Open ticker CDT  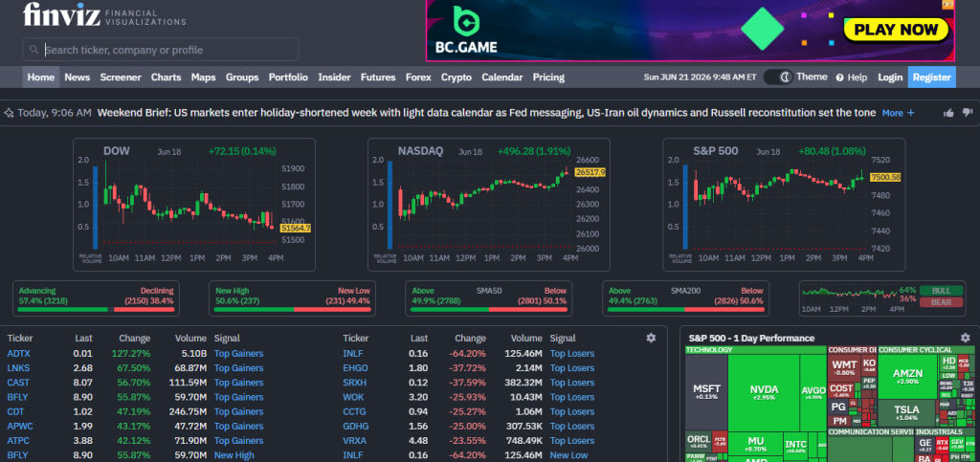click(15, 411)
